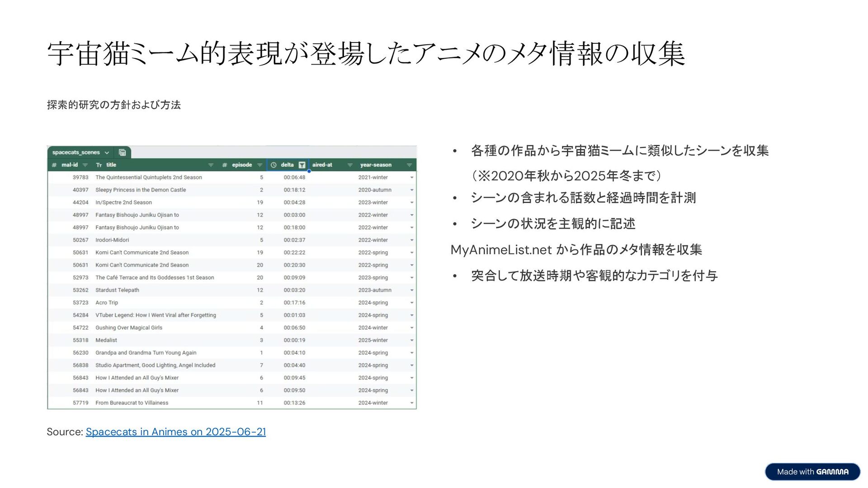Click the table view icon next to spacecats_scenes
This screenshot has width=868, height=488.
point(122,153)
